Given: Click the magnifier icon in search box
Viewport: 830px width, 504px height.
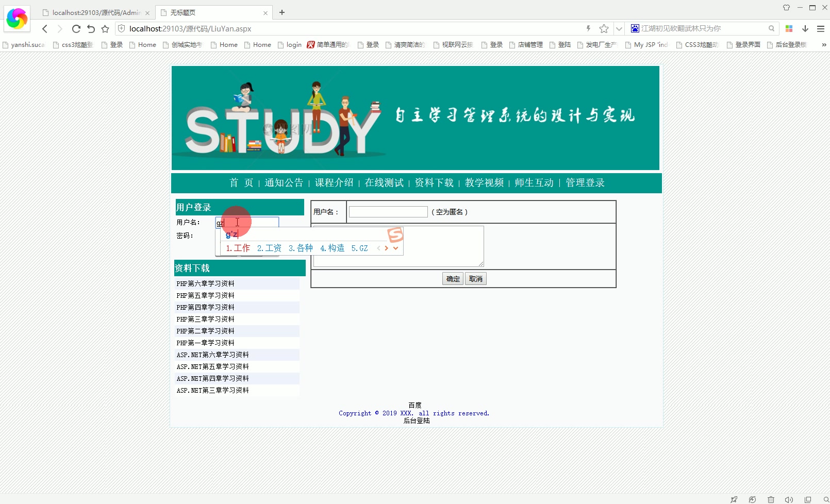Looking at the screenshot, I should [x=771, y=28].
